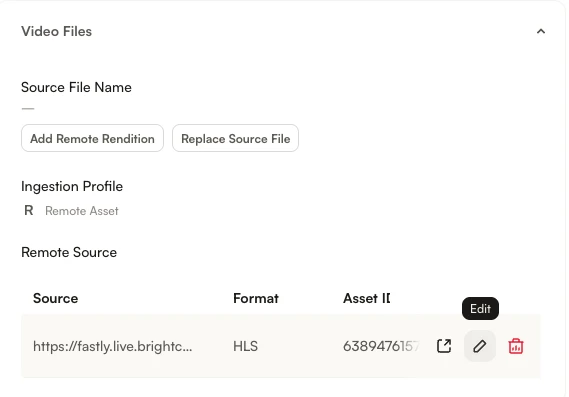The image size is (569, 397).
Task: Open remote source in new window icon
Action: click(444, 346)
